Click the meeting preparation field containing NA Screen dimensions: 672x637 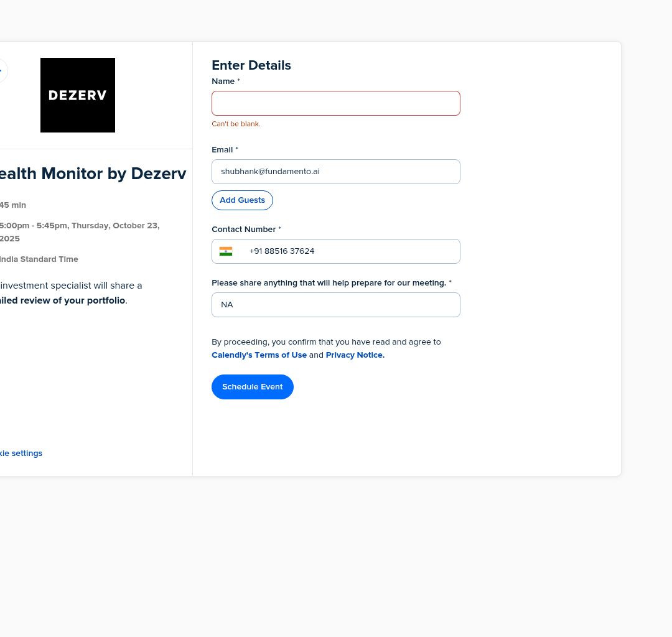(335, 305)
